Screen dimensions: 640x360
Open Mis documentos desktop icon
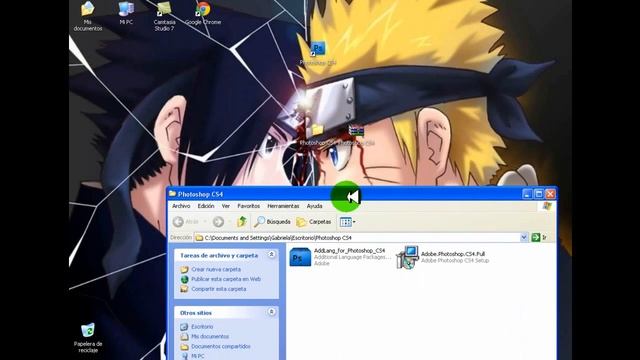(88, 16)
